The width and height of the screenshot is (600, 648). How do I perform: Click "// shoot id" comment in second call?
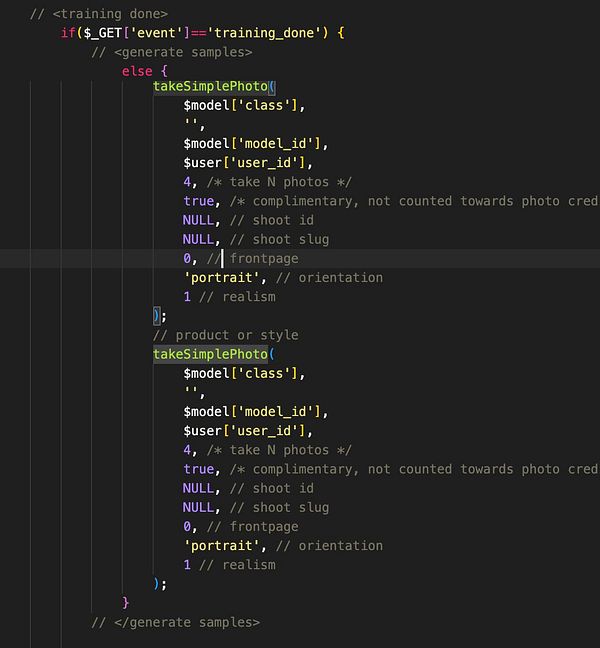(x=271, y=488)
